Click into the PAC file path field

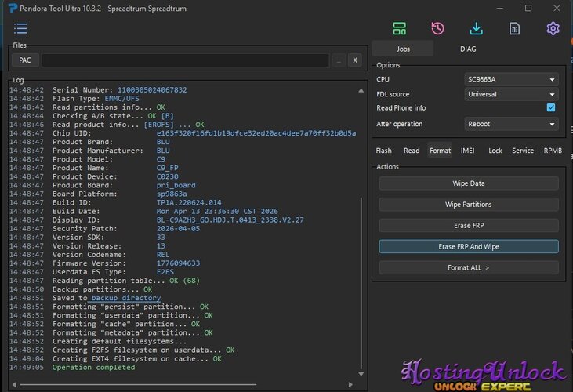(x=186, y=60)
